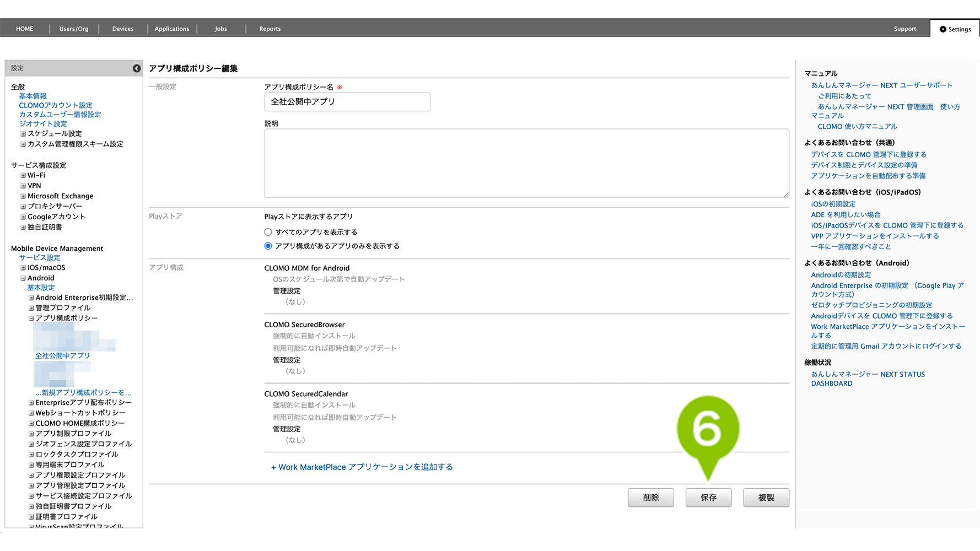
Task: Open the Applications menu
Action: [x=172, y=29]
